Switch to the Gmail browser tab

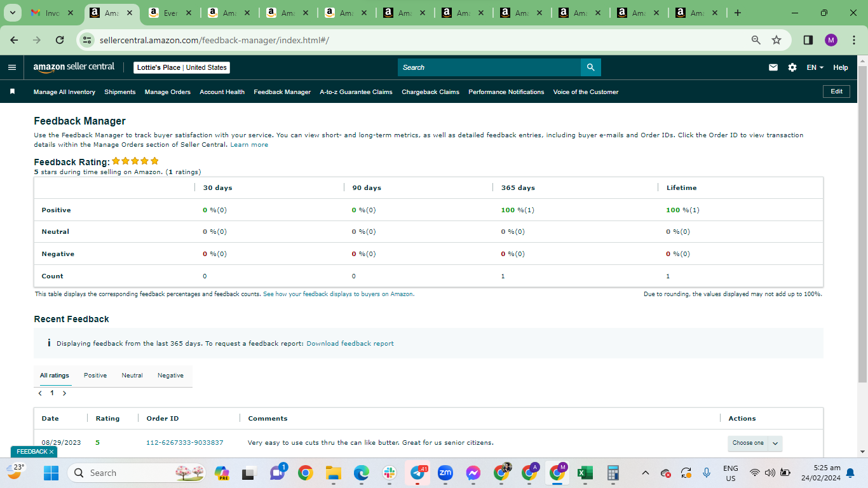pyautogui.click(x=52, y=13)
